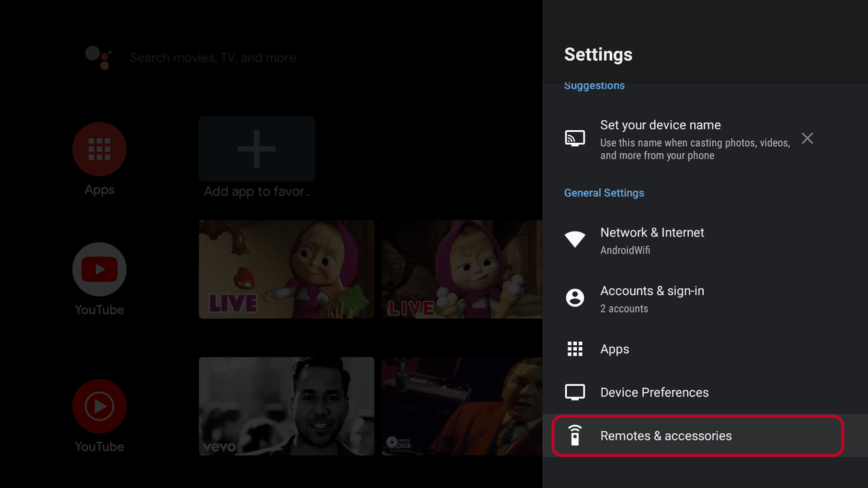The height and width of the screenshot is (488, 868).
Task: Select the second YouTube channel icon
Action: click(x=99, y=406)
